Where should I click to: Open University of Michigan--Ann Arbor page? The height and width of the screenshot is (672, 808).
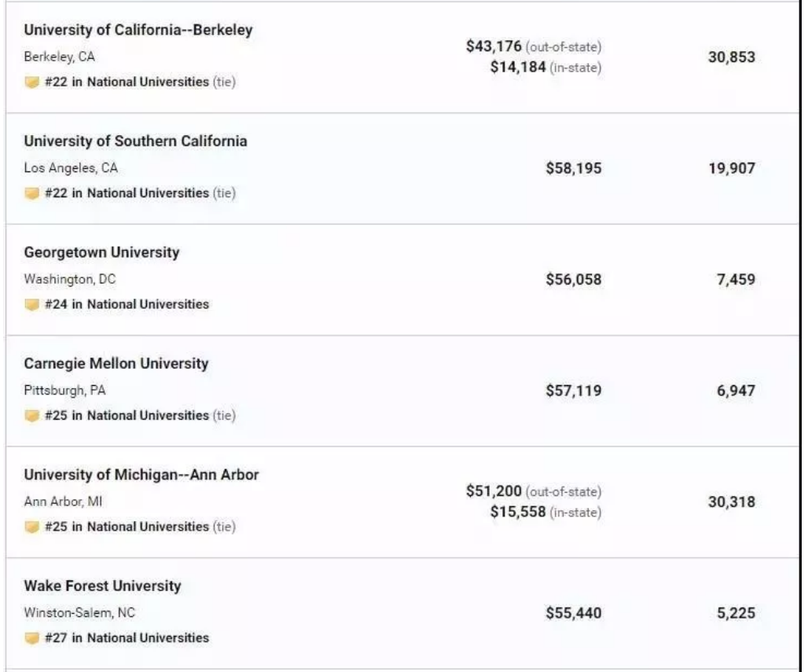click(x=141, y=475)
